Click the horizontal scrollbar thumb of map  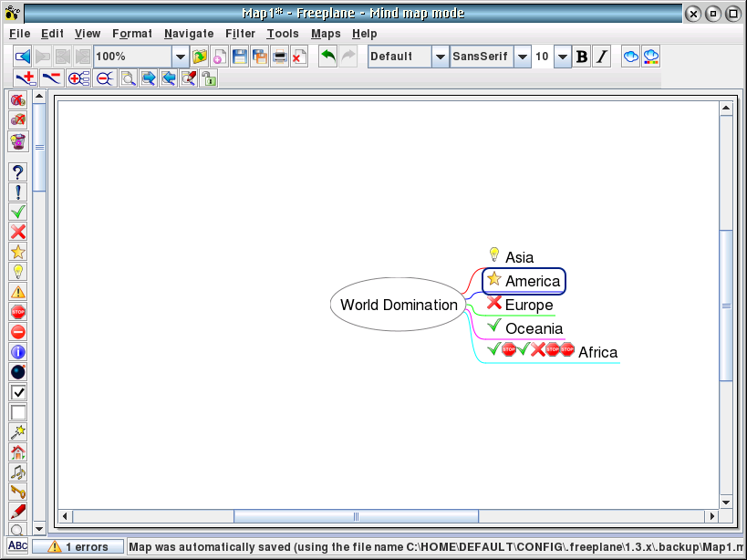pyautogui.click(x=356, y=516)
